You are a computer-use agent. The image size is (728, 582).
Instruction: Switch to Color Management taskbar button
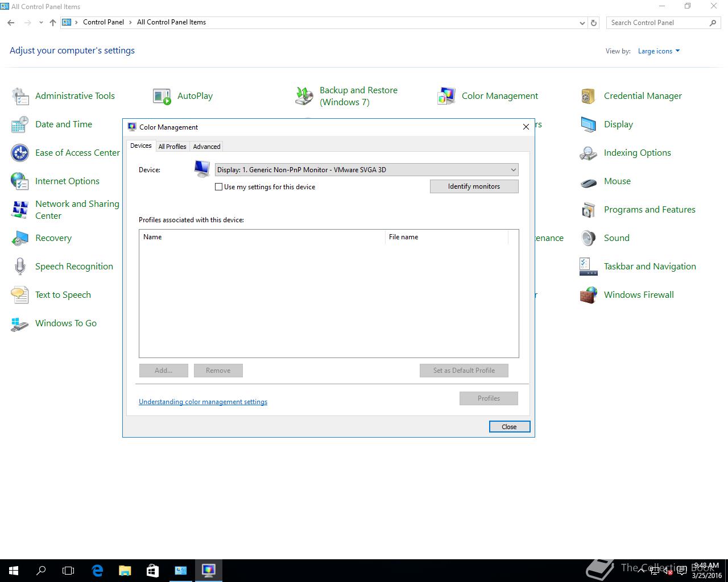click(x=208, y=571)
